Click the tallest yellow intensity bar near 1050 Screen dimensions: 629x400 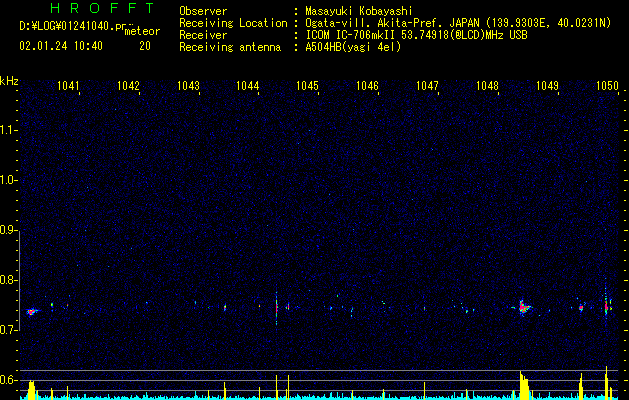point(607,382)
